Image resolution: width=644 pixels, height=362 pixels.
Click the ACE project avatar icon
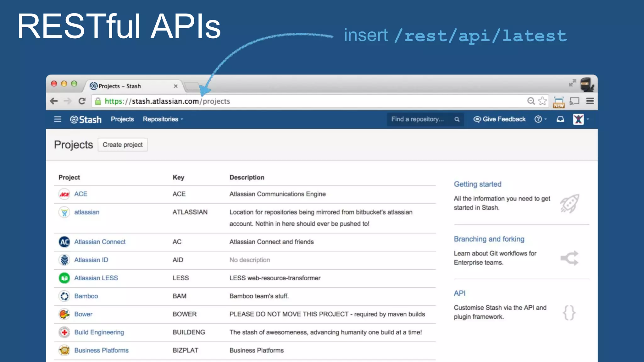pos(64,194)
